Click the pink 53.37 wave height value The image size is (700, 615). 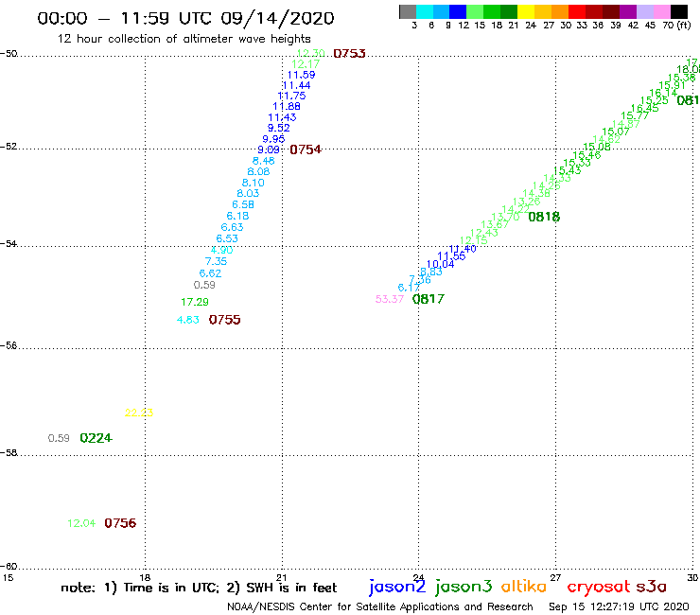point(390,299)
